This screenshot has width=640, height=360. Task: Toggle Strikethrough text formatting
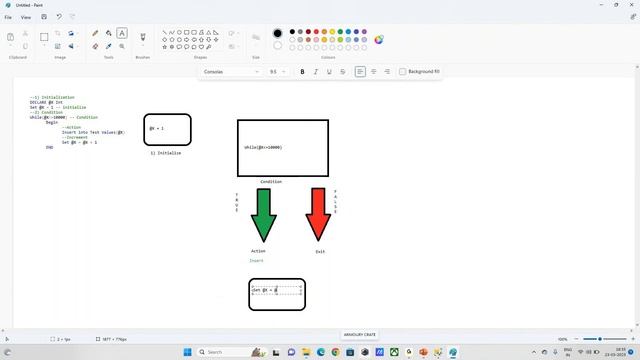point(343,72)
